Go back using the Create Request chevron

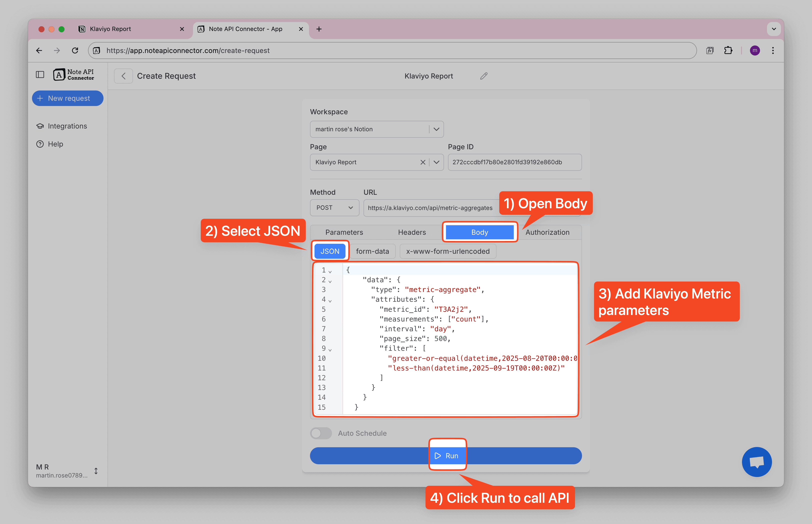[123, 76]
